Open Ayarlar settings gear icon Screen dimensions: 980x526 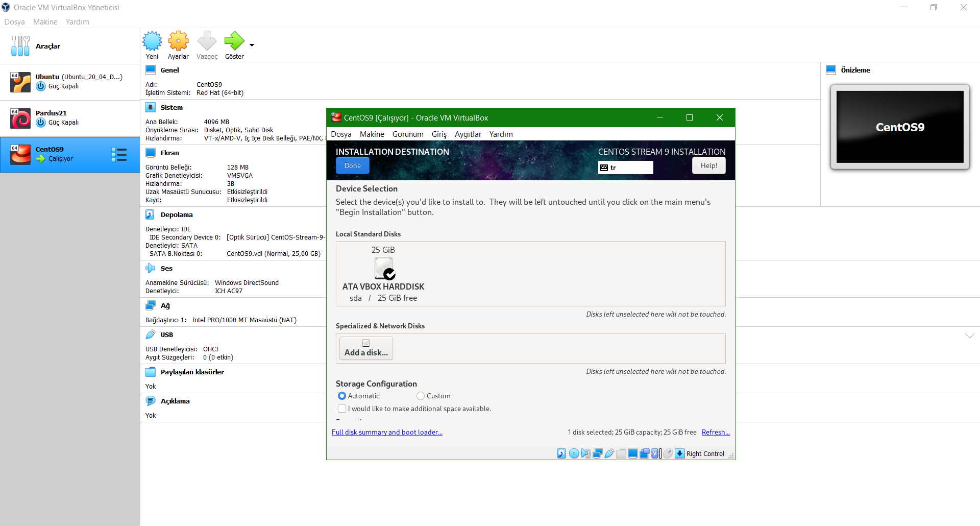[178, 40]
